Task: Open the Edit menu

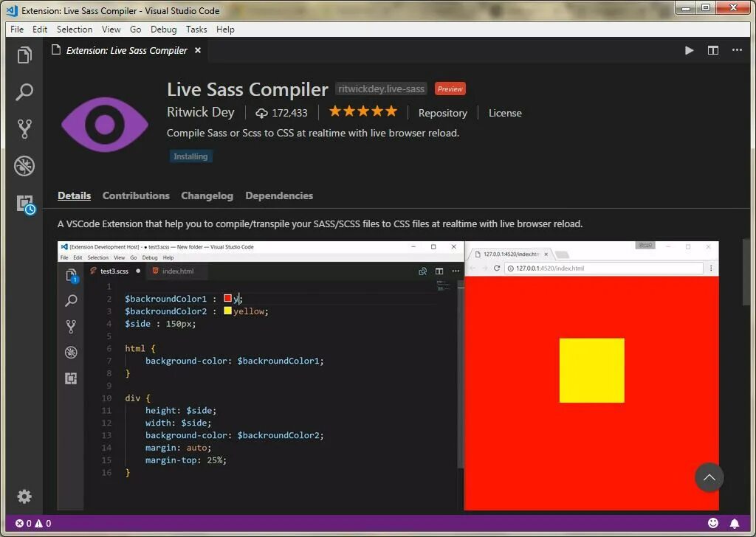Action: pos(40,30)
